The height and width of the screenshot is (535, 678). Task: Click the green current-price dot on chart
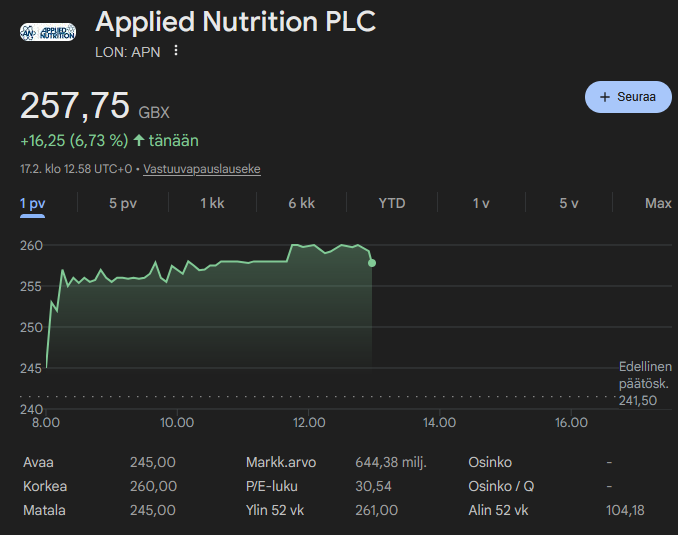tap(372, 263)
